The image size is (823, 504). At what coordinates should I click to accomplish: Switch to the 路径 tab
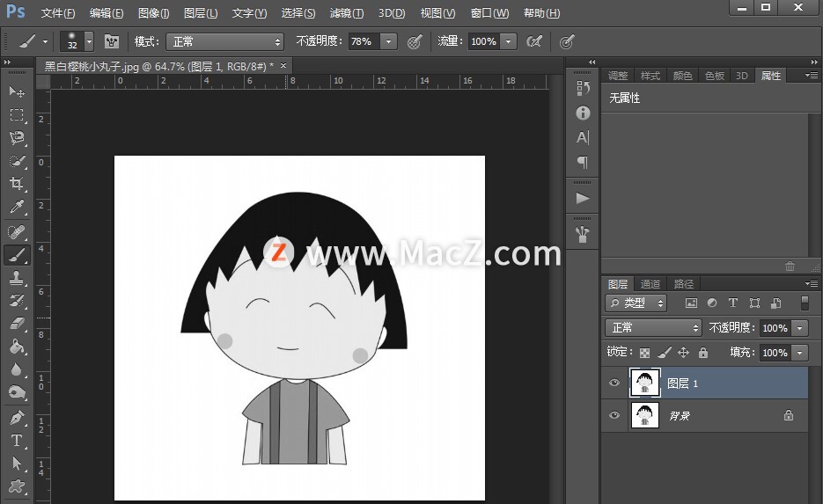point(683,284)
